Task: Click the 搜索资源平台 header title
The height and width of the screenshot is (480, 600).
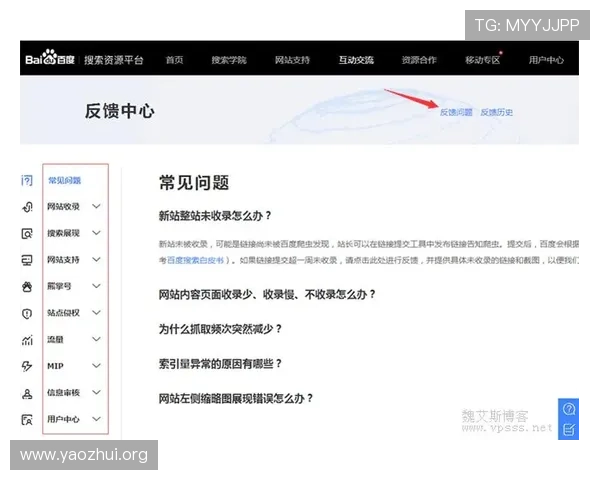Action: [x=114, y=60]
